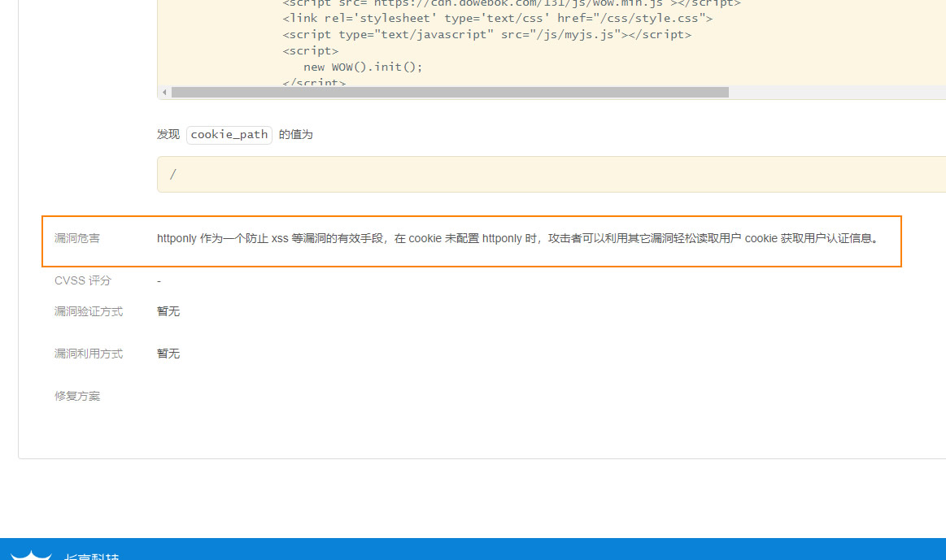Image resolution: width=946 pixels, height=560 pixels.
Task: Click '暂无' in the 漏洞利用方式 row
Action: point(168,354)
